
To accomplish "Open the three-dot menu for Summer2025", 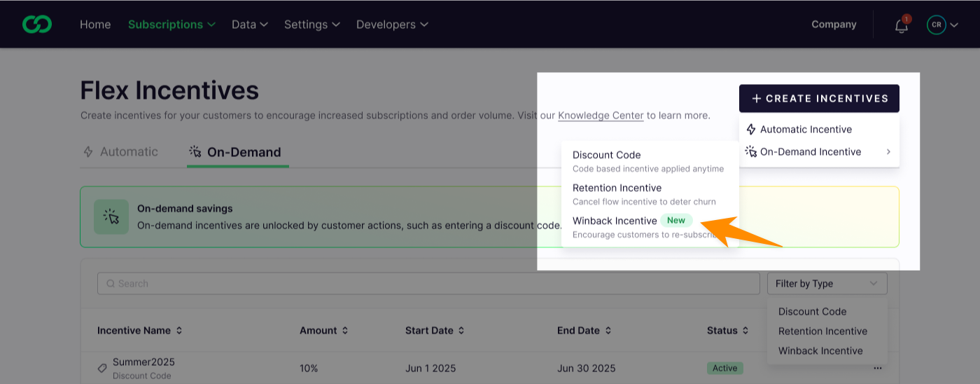I will (878, 368).
